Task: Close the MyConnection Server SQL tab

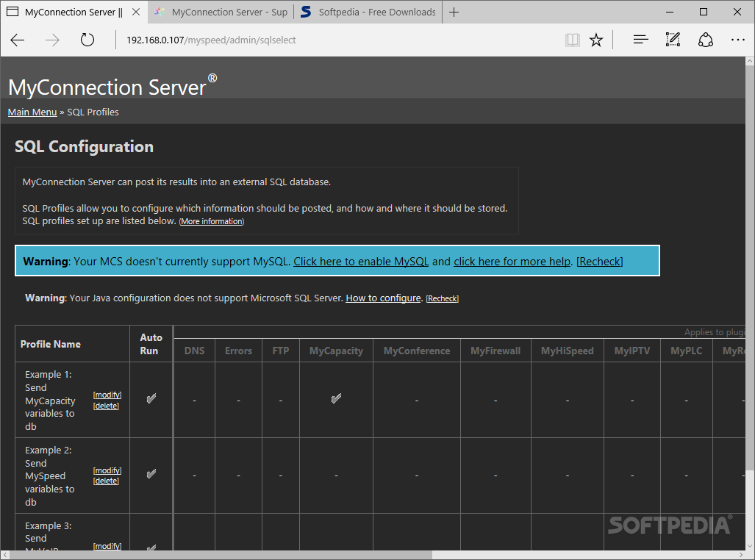Action: pos(136,12)
